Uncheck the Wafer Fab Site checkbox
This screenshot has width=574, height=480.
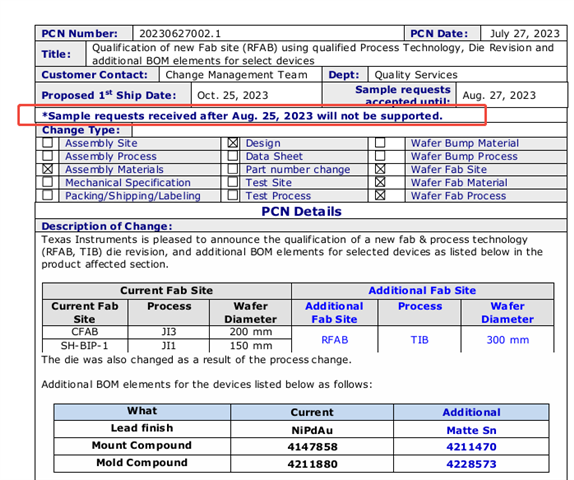(380, 169)
